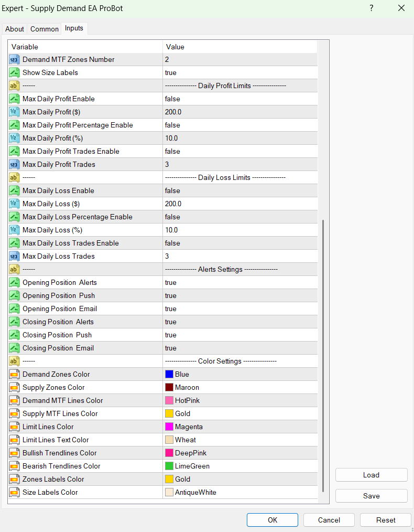The height and width of the screenshot is (532, 414).
Task: Click the double-type icon beside Max Daily Profit ($)
Action: coord(15,112)
